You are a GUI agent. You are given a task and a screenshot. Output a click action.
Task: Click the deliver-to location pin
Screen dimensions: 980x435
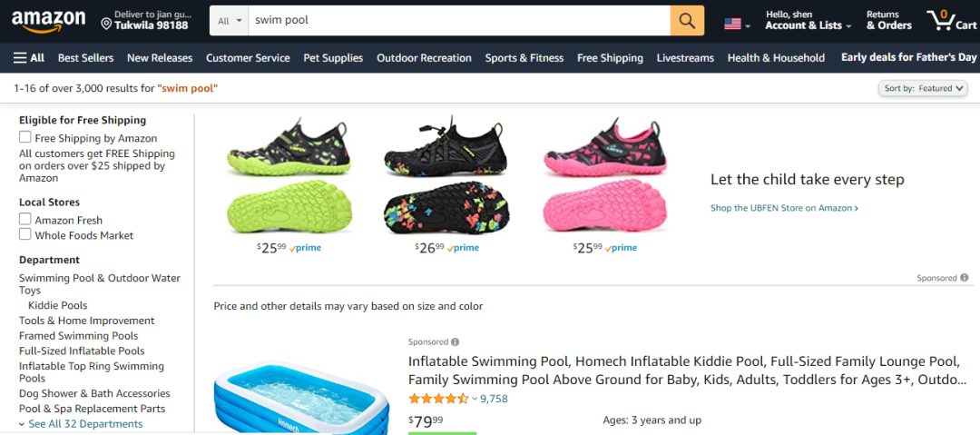click(106, 23)
